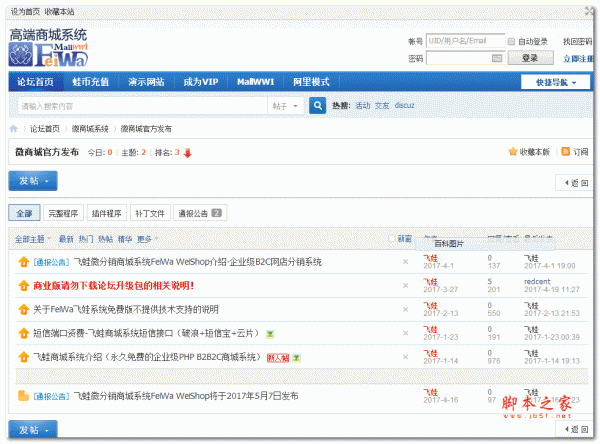The width and height of the screenshot is (600, 444).
Task: Open the bottom 发帖 dropdown button
Action: tap(33, 429)
